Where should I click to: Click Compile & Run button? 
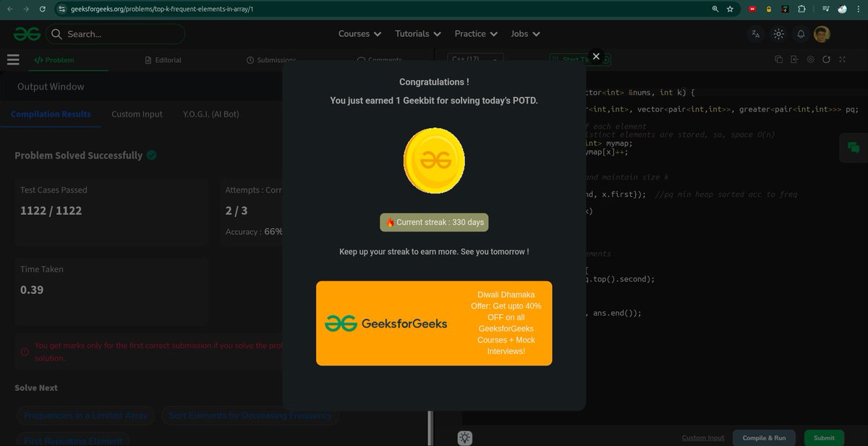[764, 438]
